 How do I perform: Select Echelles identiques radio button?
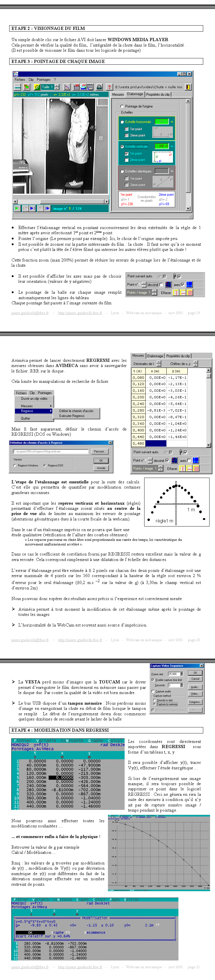122,171
